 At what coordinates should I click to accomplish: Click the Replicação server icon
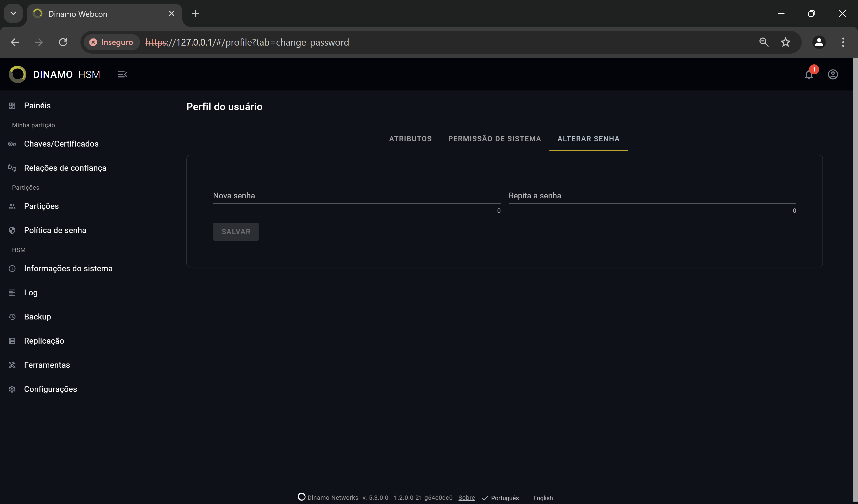pos(12,341)
